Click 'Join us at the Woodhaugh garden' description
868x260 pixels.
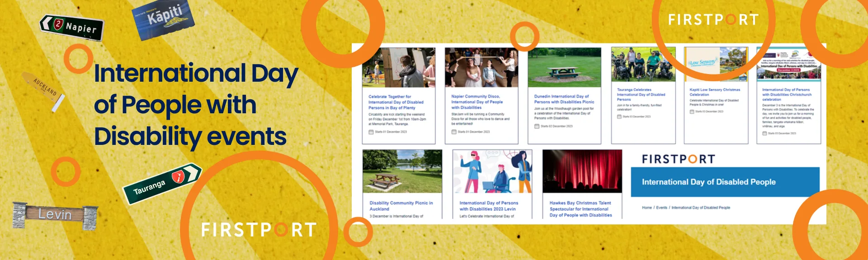564,113
